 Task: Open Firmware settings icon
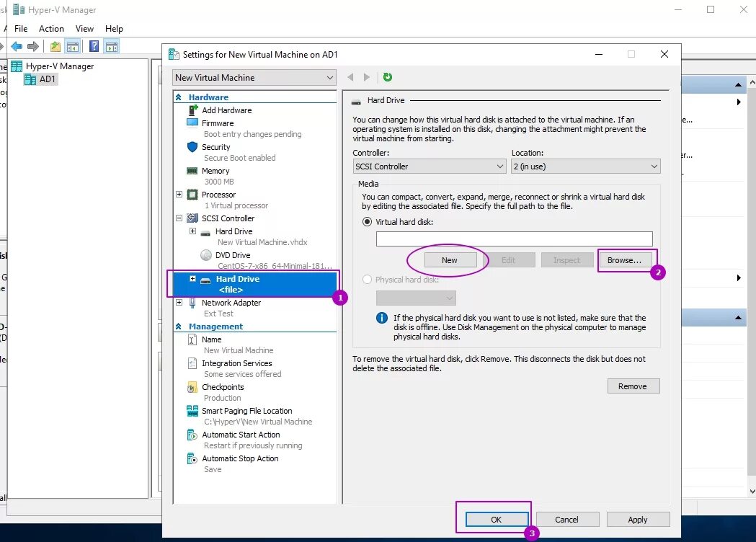click(192, 123)
